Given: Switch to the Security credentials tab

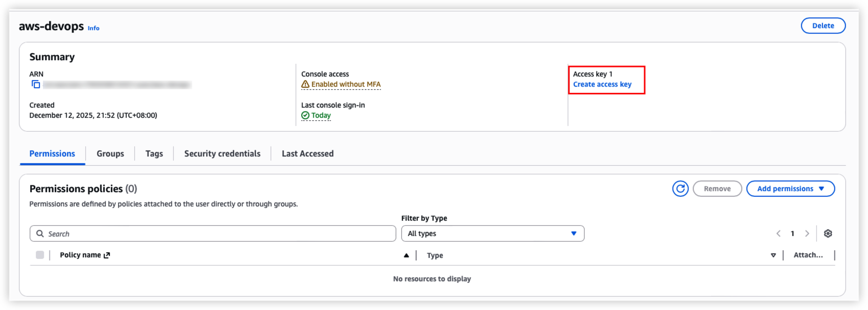Looking at the screenshot, I should point(222,153).
